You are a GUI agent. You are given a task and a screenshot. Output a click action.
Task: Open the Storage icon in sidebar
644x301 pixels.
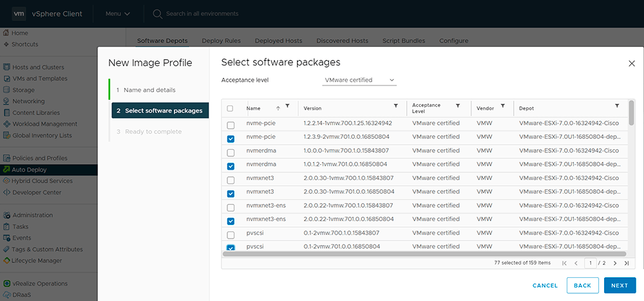click(x=6, y=90)
